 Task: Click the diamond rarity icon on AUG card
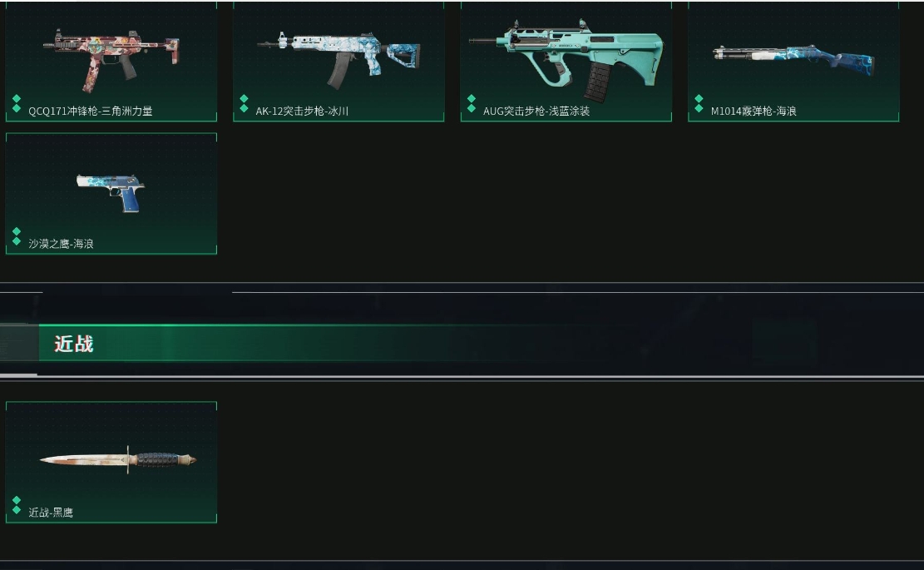coord(472,104)
